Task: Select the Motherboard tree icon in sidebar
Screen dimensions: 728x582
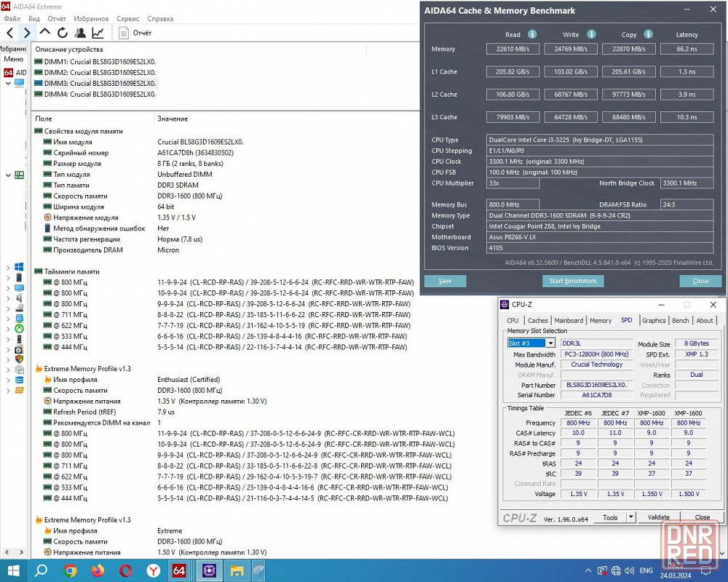Action: tap(19, 175)
